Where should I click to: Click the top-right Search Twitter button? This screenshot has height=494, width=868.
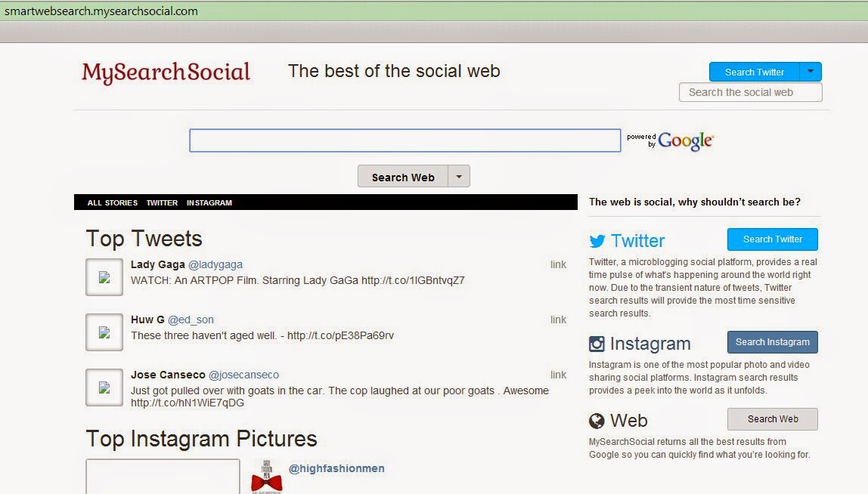(x=755, y=72)
